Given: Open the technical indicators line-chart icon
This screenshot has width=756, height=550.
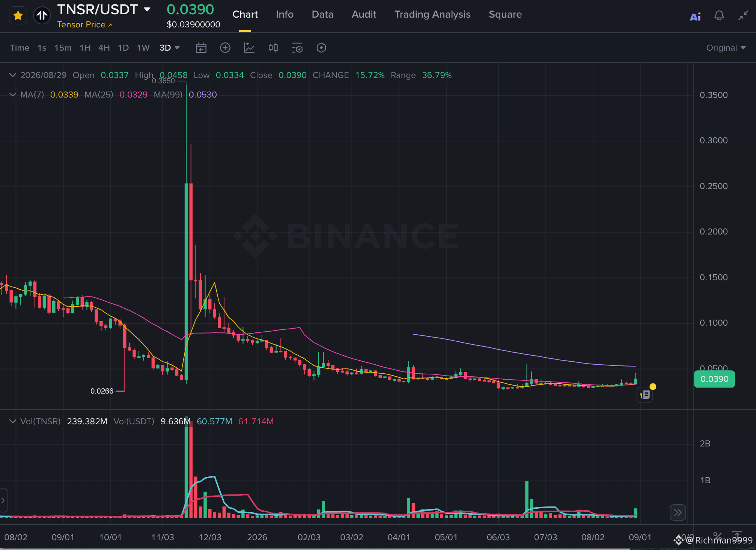Looking at the screenshot, I should coord(249,48).
